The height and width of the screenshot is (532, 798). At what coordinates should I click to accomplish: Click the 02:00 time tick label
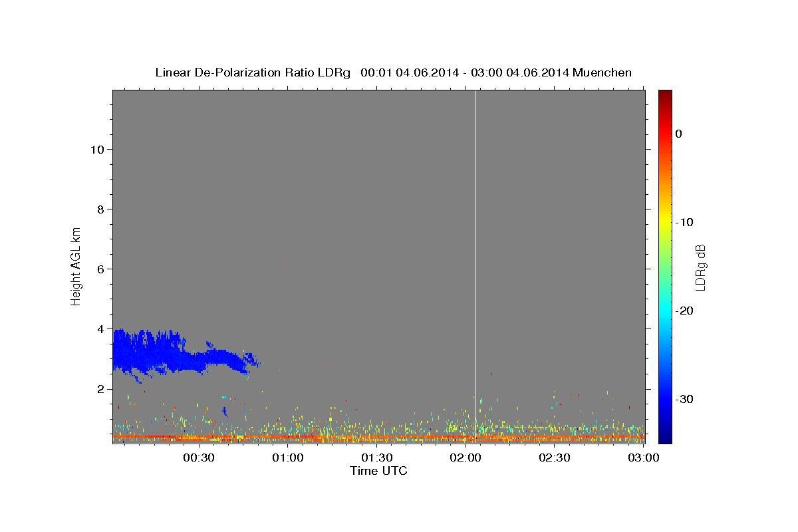coord(465,458)
